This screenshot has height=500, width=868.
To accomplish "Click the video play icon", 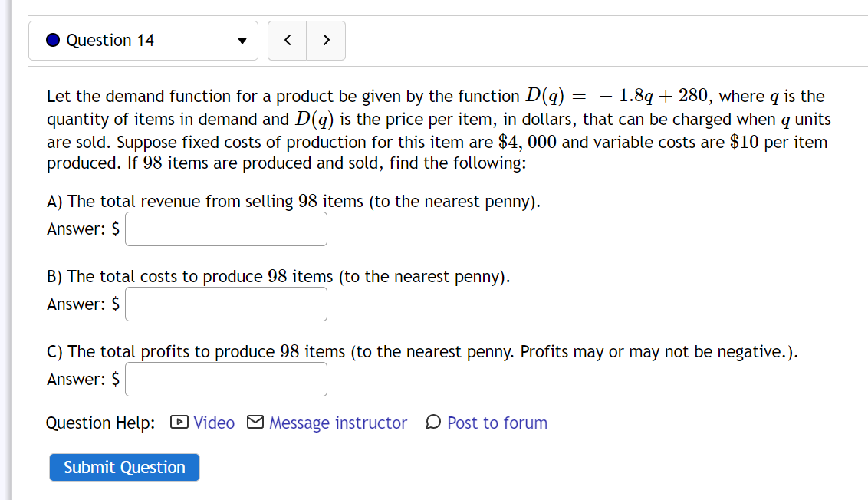I will (x=179, y=422).
